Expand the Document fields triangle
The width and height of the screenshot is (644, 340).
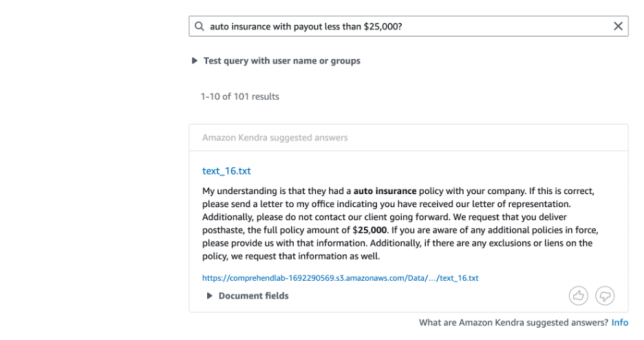click(210, 296)
